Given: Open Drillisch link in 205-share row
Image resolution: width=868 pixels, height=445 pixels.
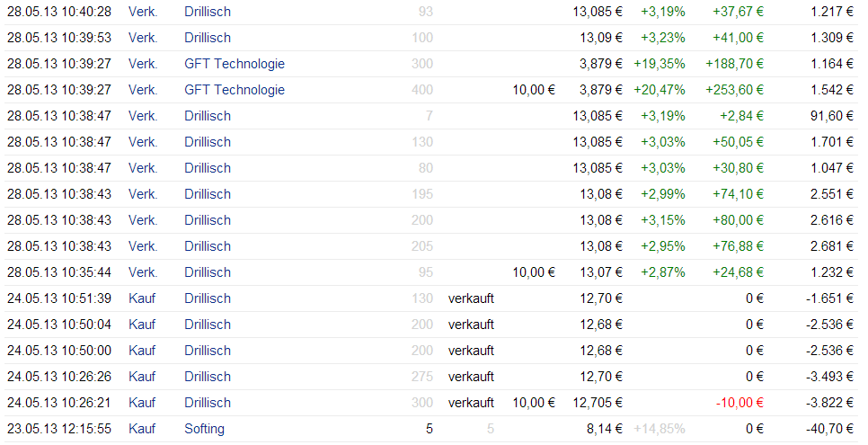Looking at the screenshot, I should point(208,246).
